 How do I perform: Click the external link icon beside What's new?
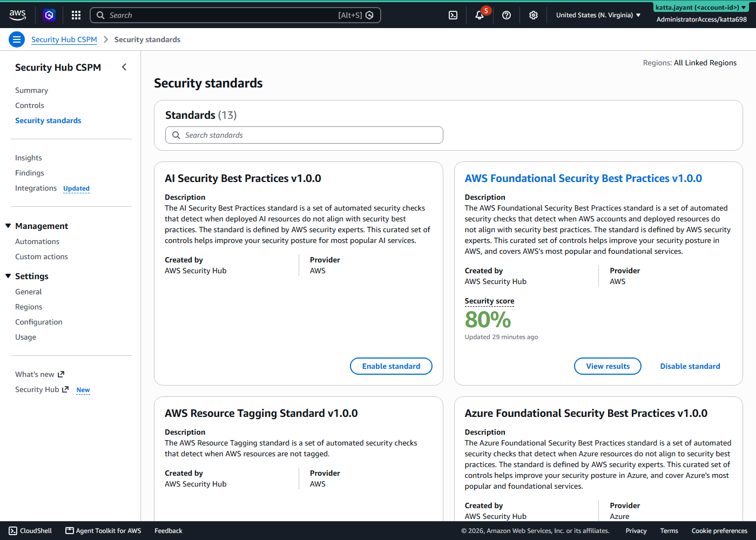click(61, 374)
